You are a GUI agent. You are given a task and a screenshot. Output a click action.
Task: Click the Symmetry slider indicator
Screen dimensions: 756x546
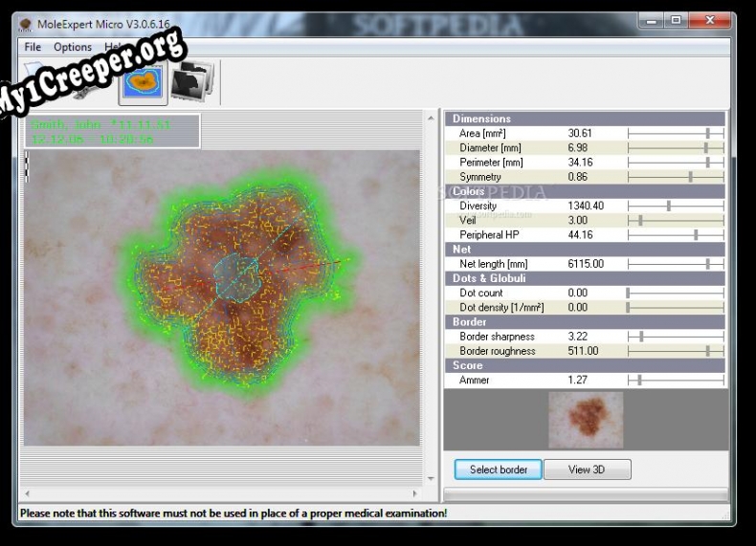pyautogui.click(x=690, y=177)
